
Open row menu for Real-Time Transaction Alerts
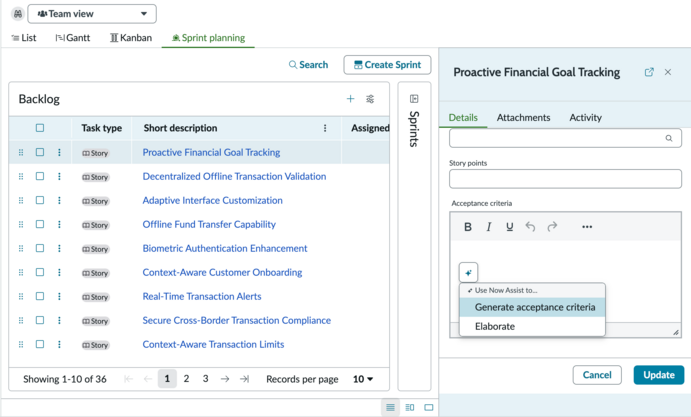click(x=59, y=296)
